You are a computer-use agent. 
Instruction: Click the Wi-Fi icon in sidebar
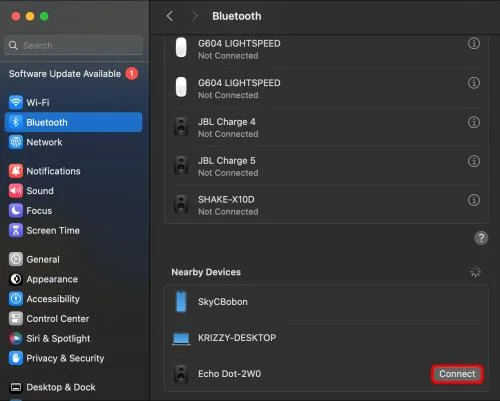(16, 102)
